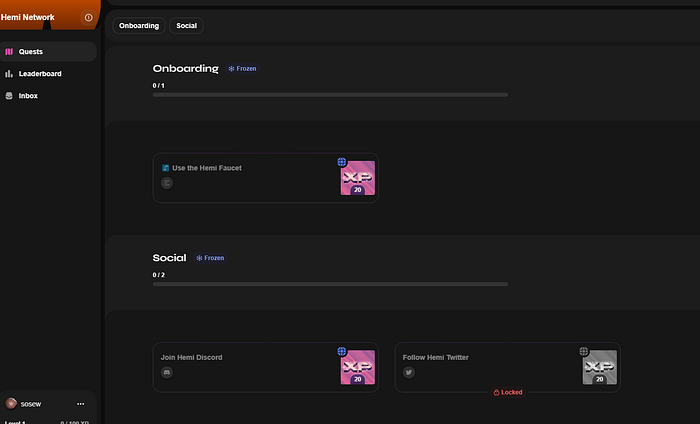Click the small icon before Use the Hemi Faucet
Image resolution: width=700 pixels, height=424 pixels.
(165, 168)
